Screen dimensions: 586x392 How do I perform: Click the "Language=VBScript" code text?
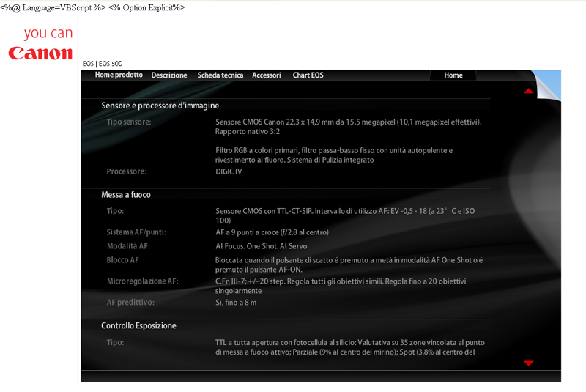(x=57, y=8)
